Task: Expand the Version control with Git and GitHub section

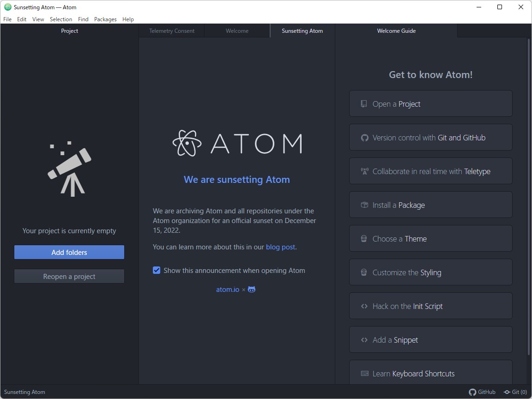Action: [430, 137]
